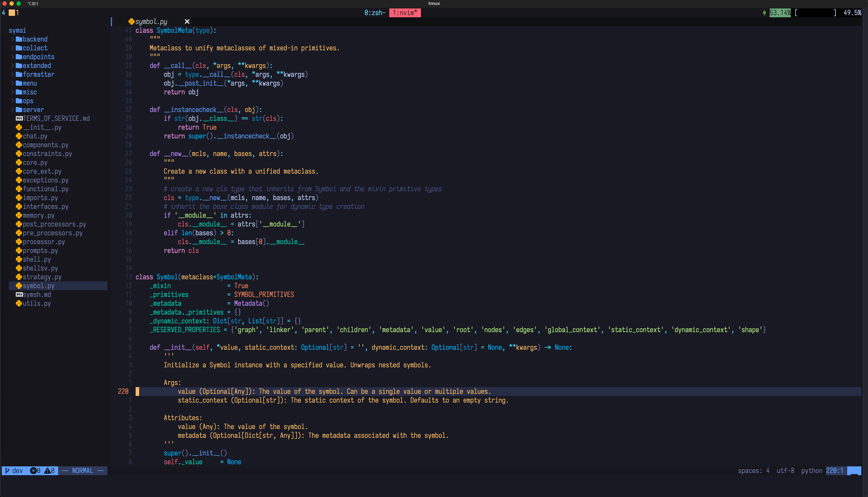
Task: Click the python filetype indicator
Action: 812,471
